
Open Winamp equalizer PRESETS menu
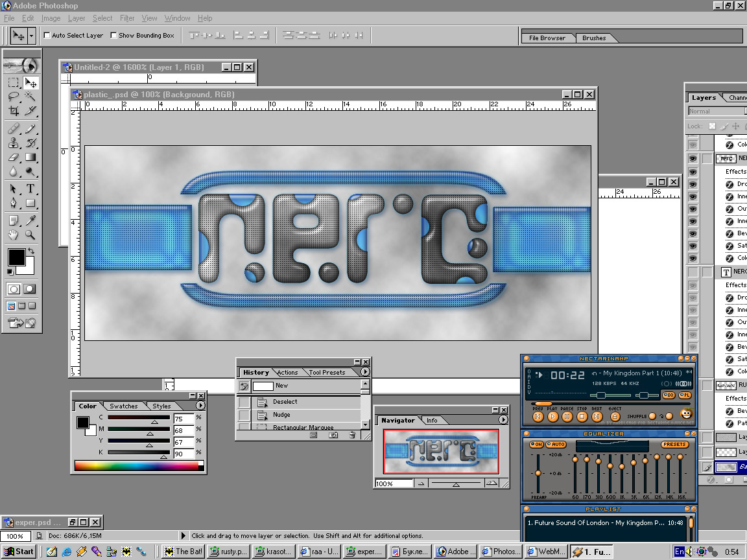(x=674, y=444)
